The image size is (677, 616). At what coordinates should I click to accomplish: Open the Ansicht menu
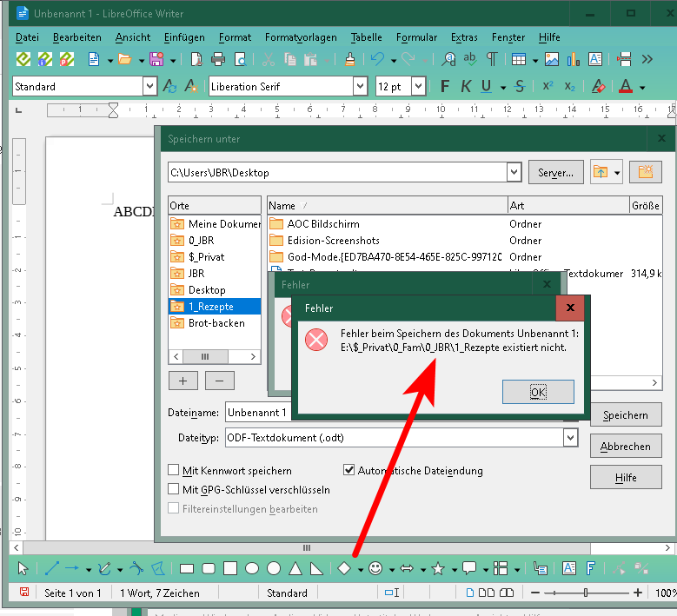(x=133, y=37)
